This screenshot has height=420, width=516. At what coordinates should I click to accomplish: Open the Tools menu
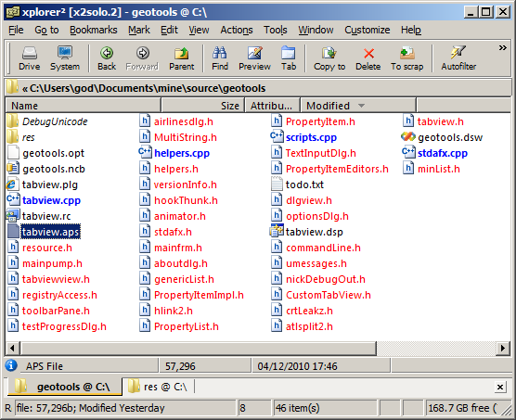276,30
